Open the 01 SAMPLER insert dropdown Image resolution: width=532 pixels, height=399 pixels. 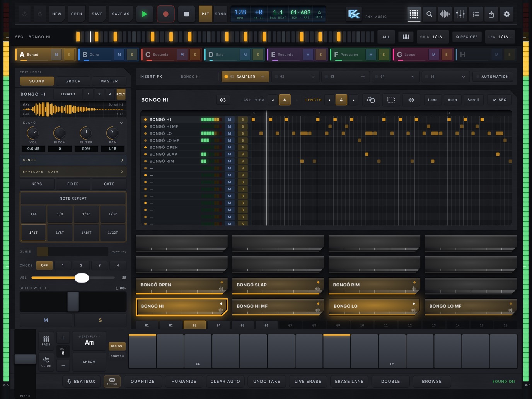[x=245, y=77]
